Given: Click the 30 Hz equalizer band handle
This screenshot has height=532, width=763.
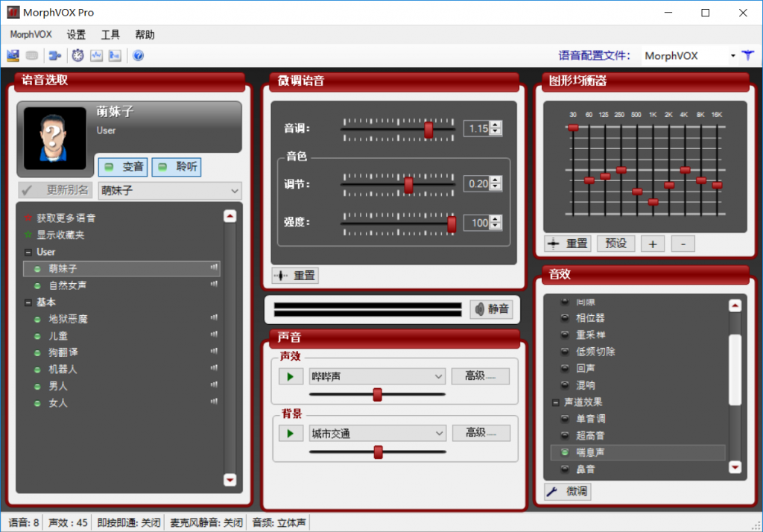Looking at the screenshot, I should (573, 127).
